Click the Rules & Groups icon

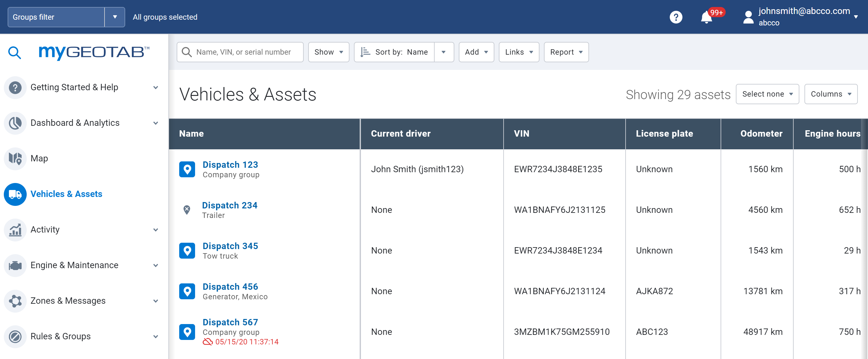(15, 336)
